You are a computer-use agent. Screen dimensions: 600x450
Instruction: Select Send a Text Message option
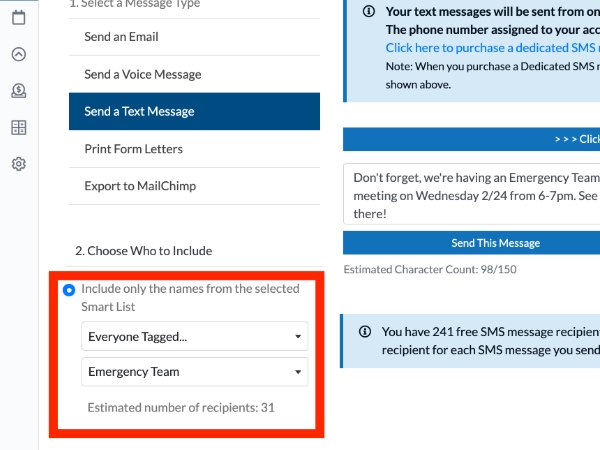pyautogui.click(x=194, y=111)
